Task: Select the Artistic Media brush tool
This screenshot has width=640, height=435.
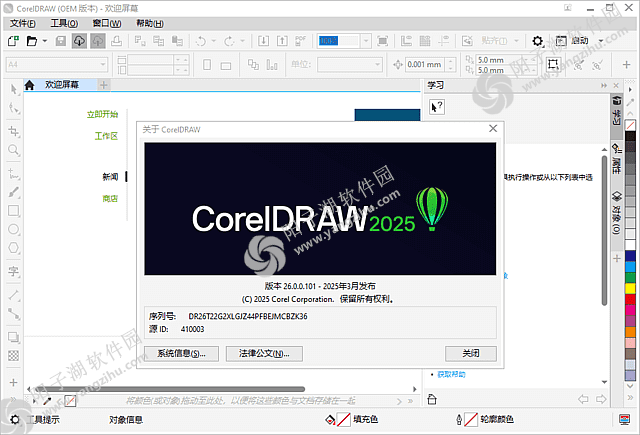Action: pos(14,192)
